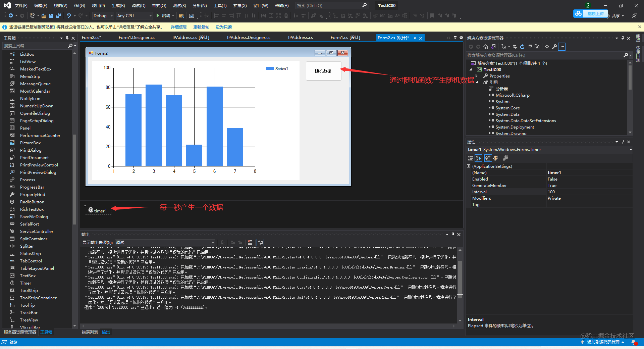Open the document tab overflow dropdown arrow
644x349 pixels.
point(455,38)
